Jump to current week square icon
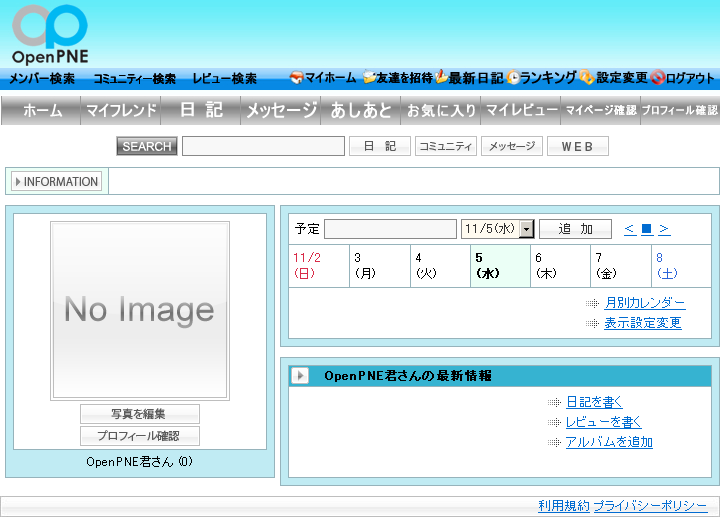720x517 pixels. (647, 229)
